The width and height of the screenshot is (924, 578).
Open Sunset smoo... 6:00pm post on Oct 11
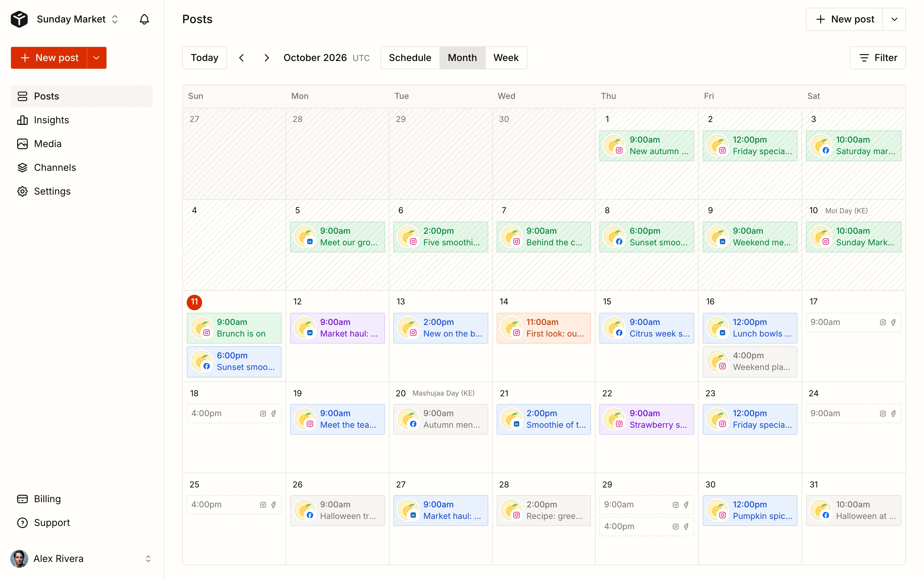tap(234, 362)
